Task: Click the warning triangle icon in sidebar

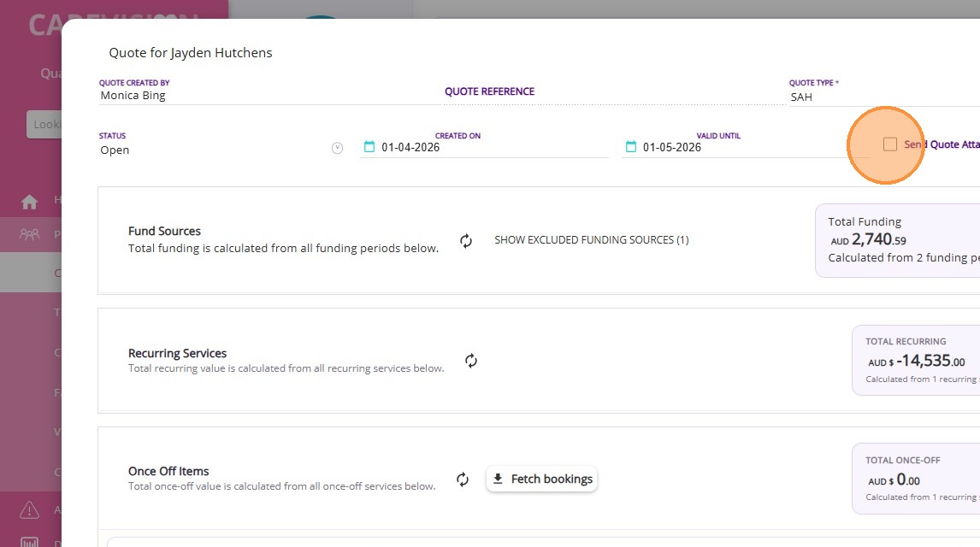Action: (x=30, y=510)
